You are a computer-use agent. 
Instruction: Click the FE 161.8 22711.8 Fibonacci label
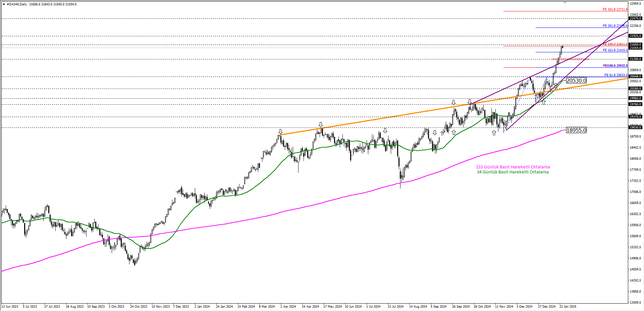615,9
